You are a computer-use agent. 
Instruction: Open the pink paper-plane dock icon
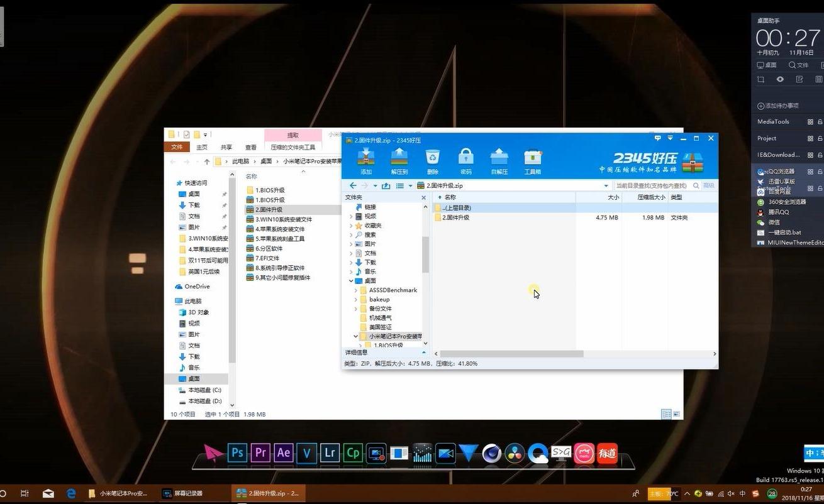pos(214,453)
